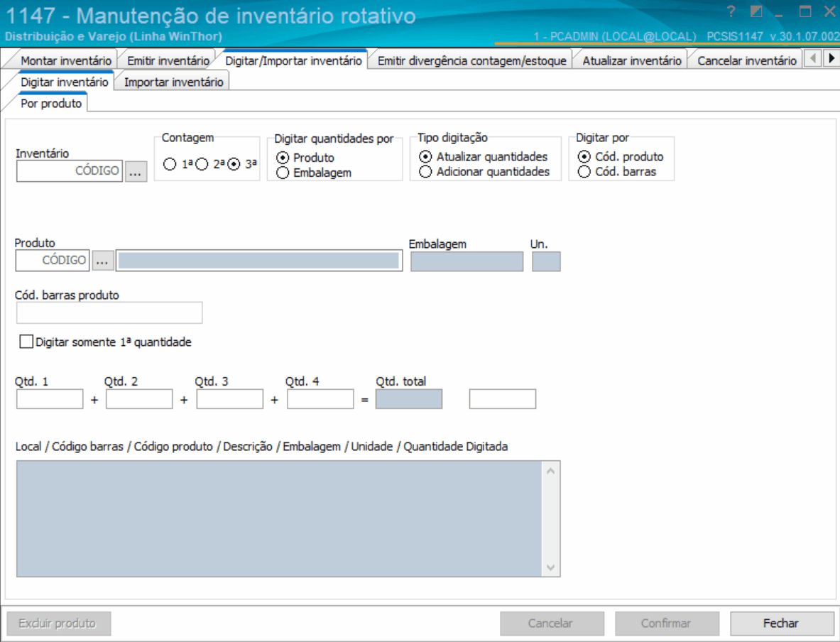Click list scrollbar up arrow
The height and width of the screenshot is (642, 840).
click(x=550, y=471)
